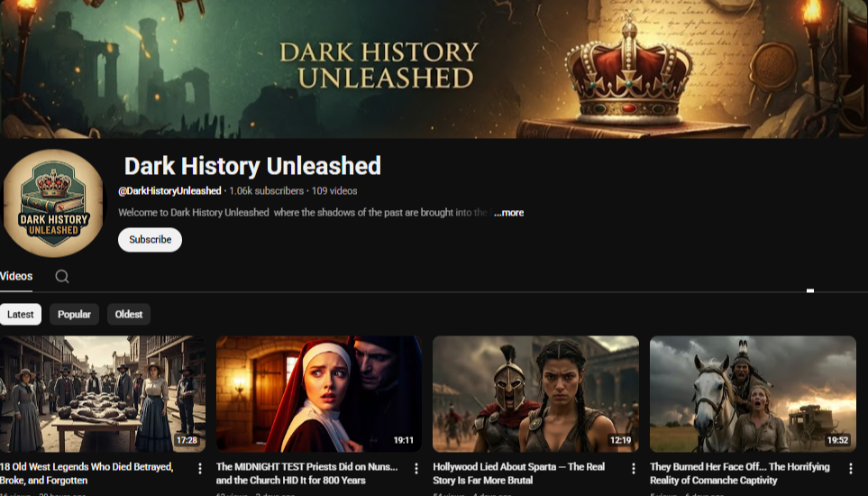868x496 pixels.
Task: Open the 109 videos count link
Action: [x=334, y=191]
